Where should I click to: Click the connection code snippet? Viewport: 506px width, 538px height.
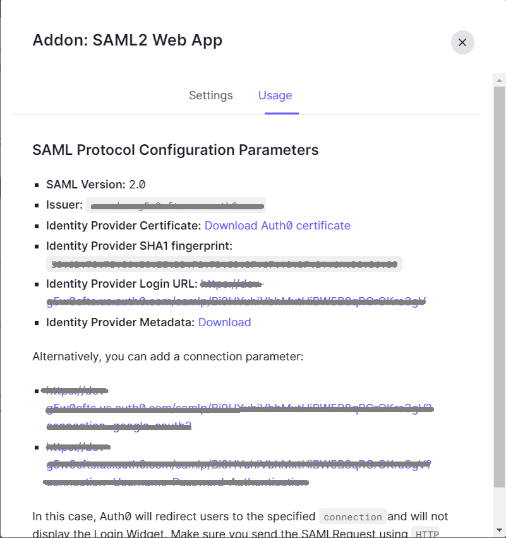(353, 517)
